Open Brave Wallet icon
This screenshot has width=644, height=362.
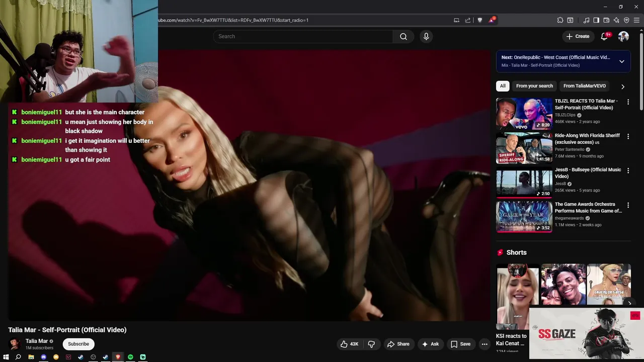tap(606, 20)
